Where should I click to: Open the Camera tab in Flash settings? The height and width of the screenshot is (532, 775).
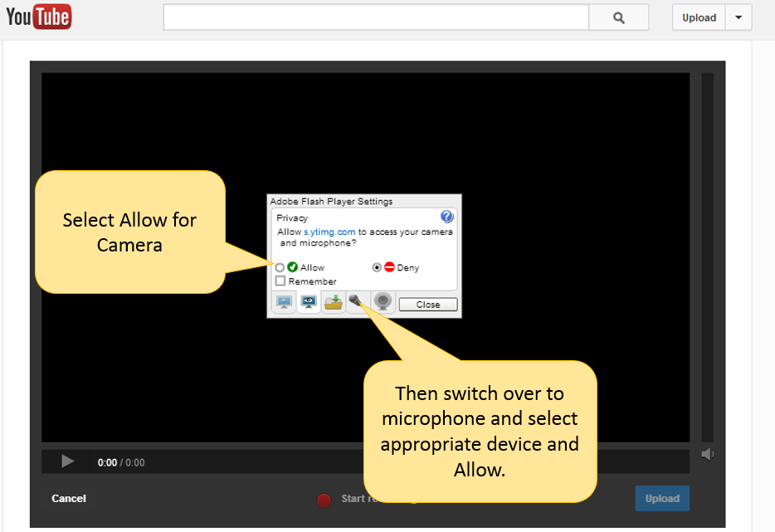[x=383, y=301]
